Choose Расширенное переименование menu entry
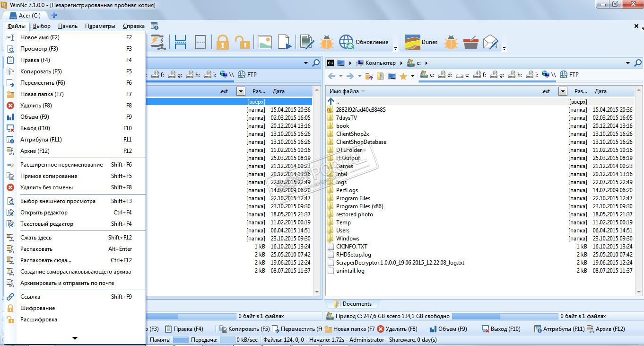644x346 pixels. pyautogui.click(x=75, y=165)
